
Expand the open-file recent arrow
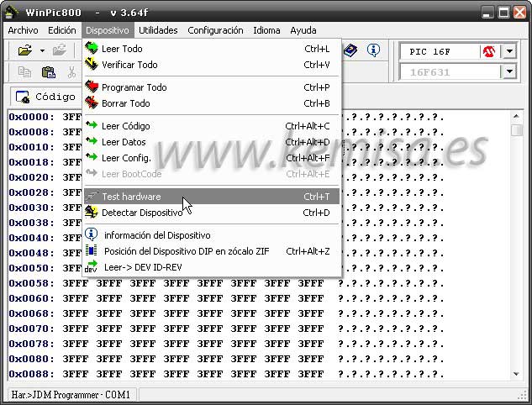click(x=42, y=51)
